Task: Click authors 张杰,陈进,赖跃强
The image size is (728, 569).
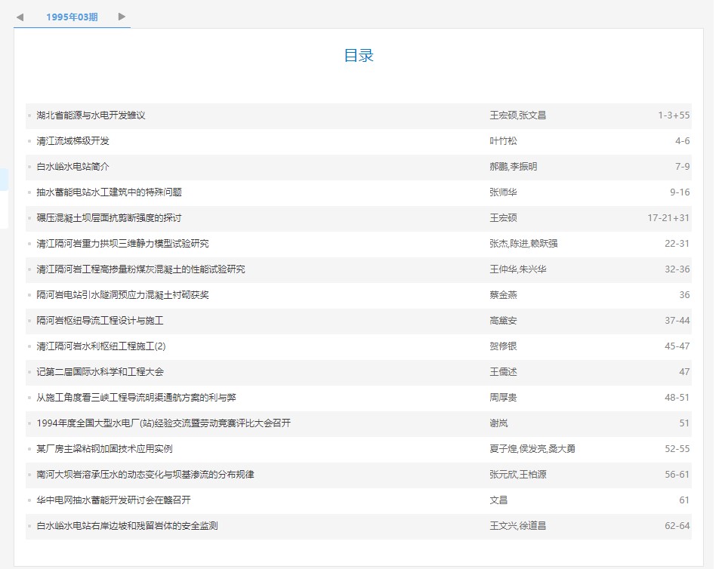Action: 523,244
